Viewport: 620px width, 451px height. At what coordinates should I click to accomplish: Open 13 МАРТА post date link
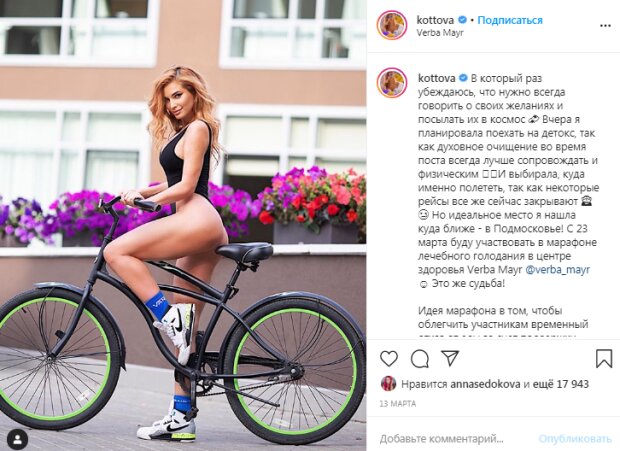coord(398,404)
